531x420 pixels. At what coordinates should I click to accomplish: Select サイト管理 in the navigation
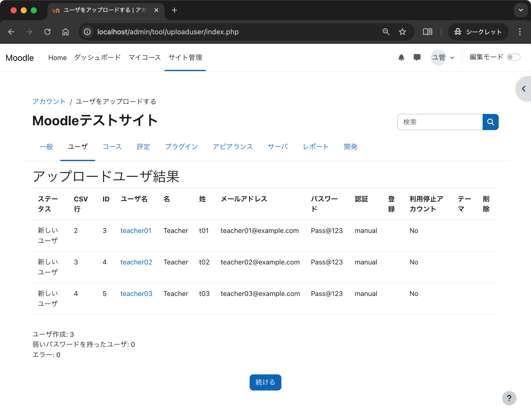pyautogui.click(x=185, y=57)
